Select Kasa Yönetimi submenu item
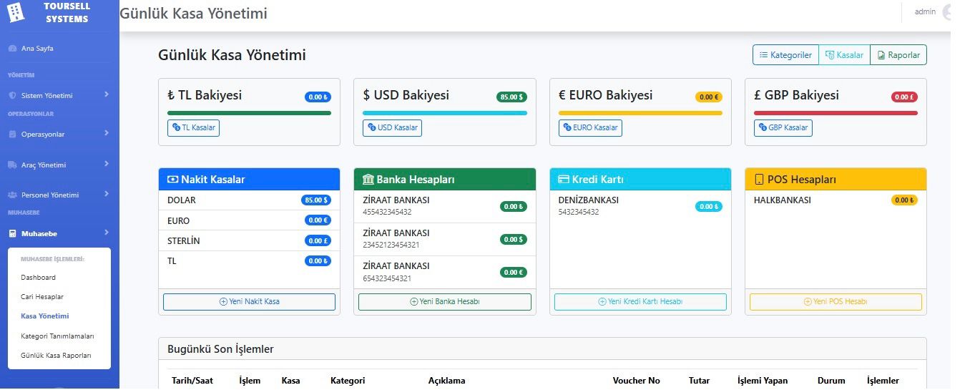Viewport: 980px width, 390px height. point(45,316)
